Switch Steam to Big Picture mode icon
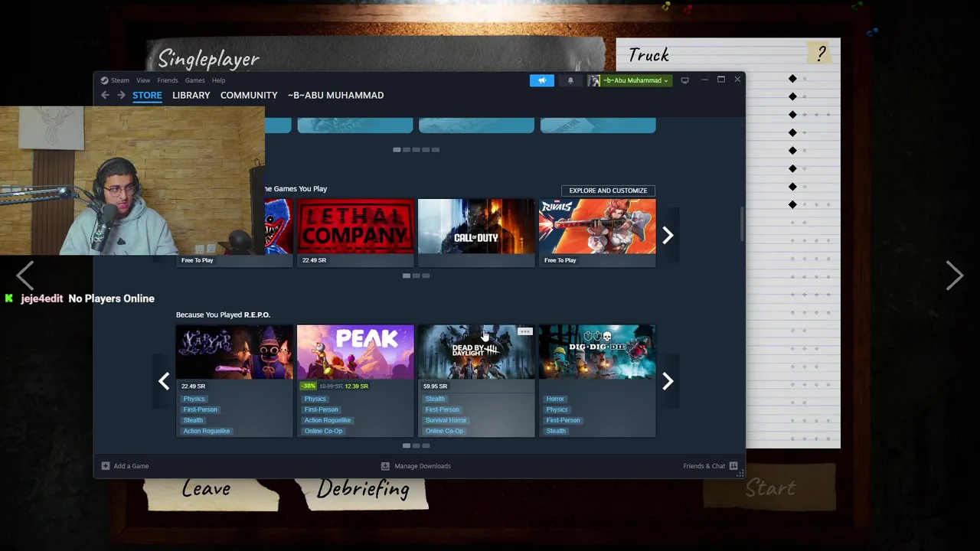Screen dimensions: 980x551 click(x=684, y=80)
